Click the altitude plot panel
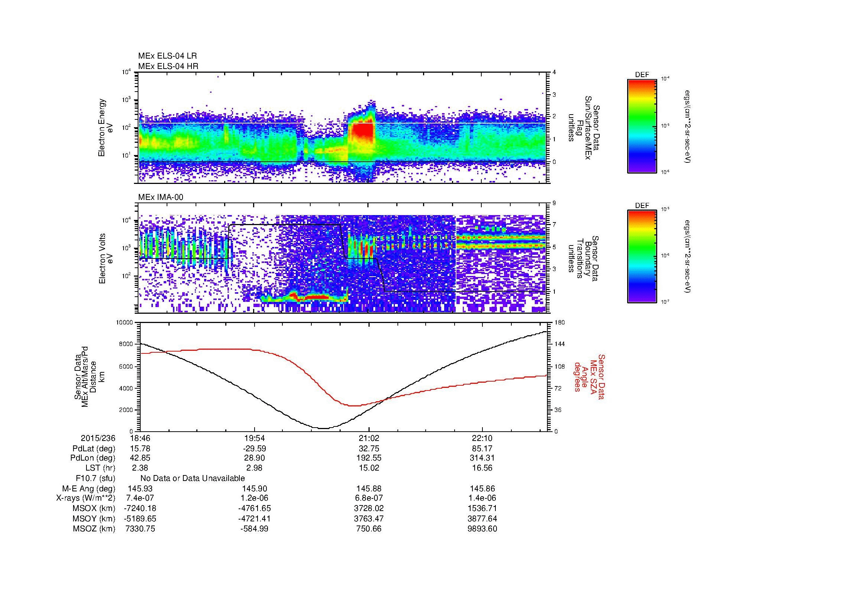 pos(344,376)
